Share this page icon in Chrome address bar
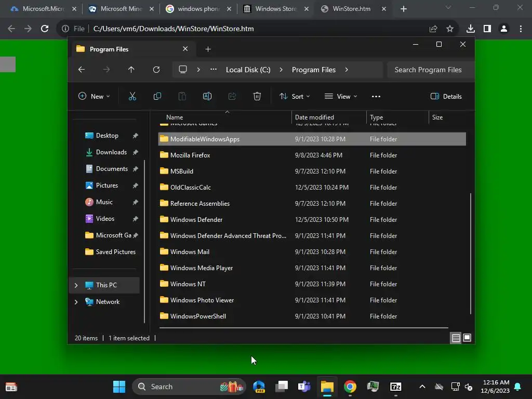This screenshot has width=532, height=399. tap(433, 29)
